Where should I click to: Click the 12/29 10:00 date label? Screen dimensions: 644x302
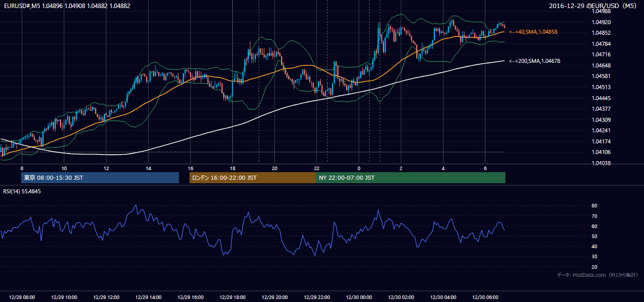click(x=64, y=297)
